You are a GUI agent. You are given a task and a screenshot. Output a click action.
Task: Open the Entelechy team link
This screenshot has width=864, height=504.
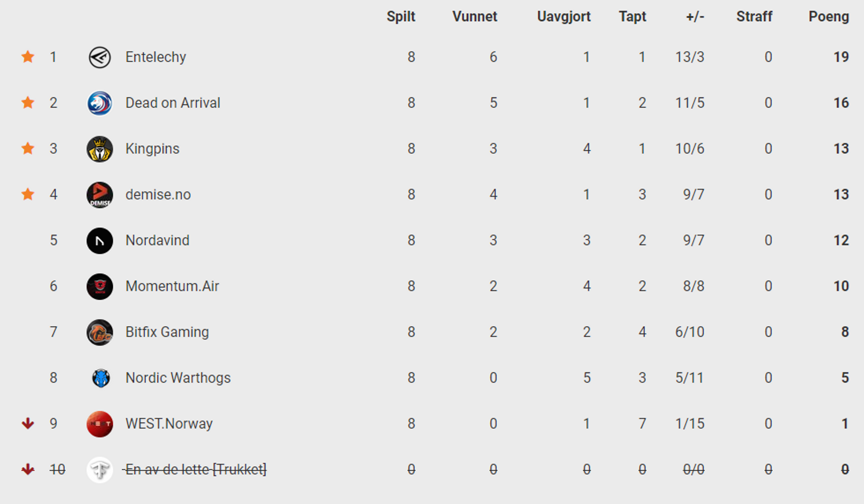(156, 57)
